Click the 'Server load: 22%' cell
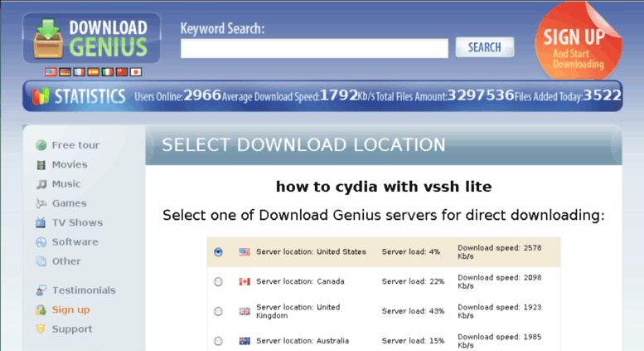Screen dimensions: 644x351 414,281
